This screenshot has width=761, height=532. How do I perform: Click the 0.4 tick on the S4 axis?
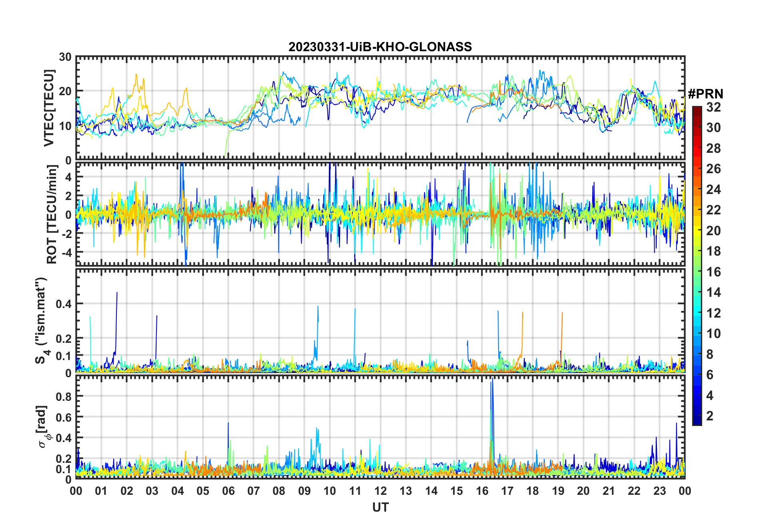click(64, 304)
